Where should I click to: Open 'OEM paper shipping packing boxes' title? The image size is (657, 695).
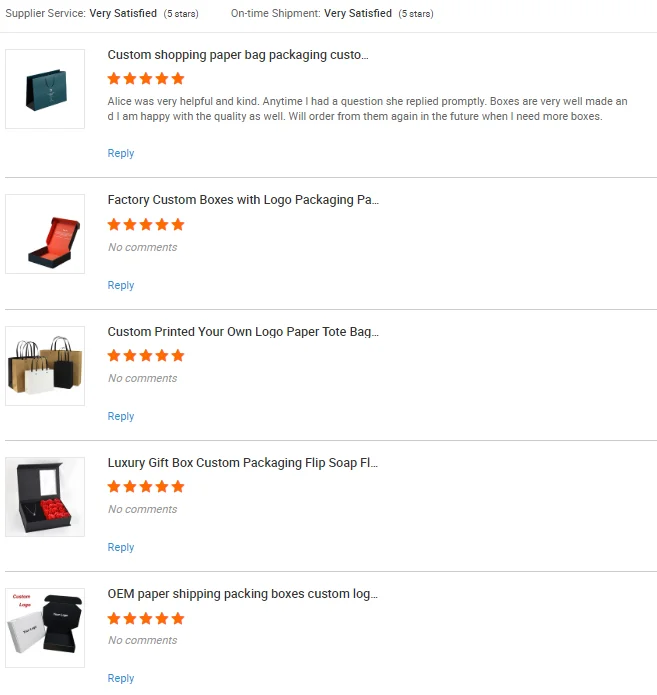(x=243, y=594)
